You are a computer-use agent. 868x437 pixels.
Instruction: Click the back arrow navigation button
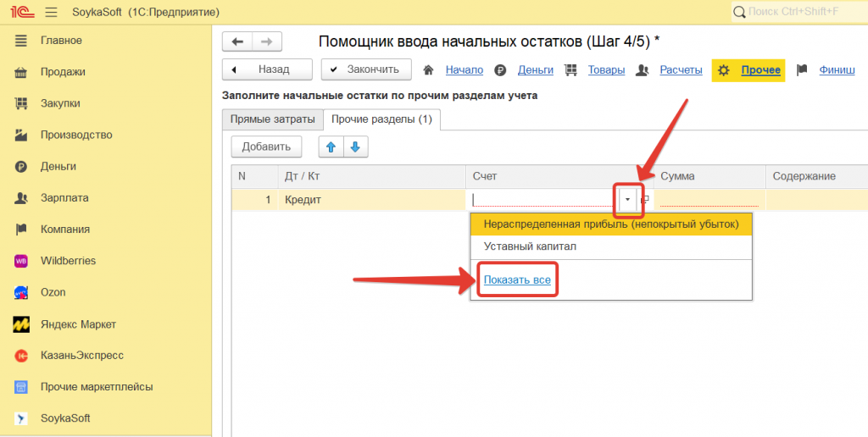[x=236, y=41]
